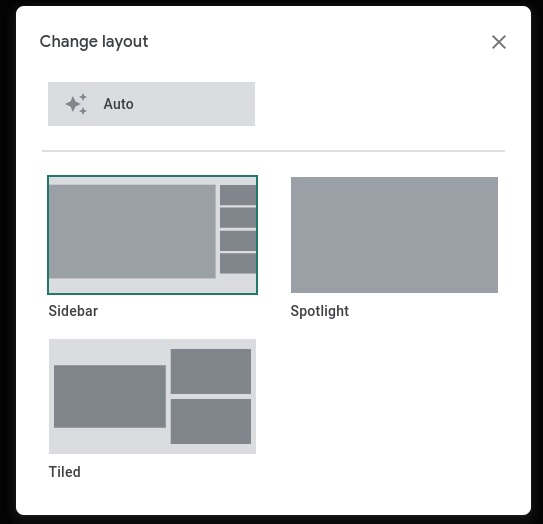Choose the Sidebar layout thumbnail
This screenshot has width=543, height=524.
pos(152,235)
